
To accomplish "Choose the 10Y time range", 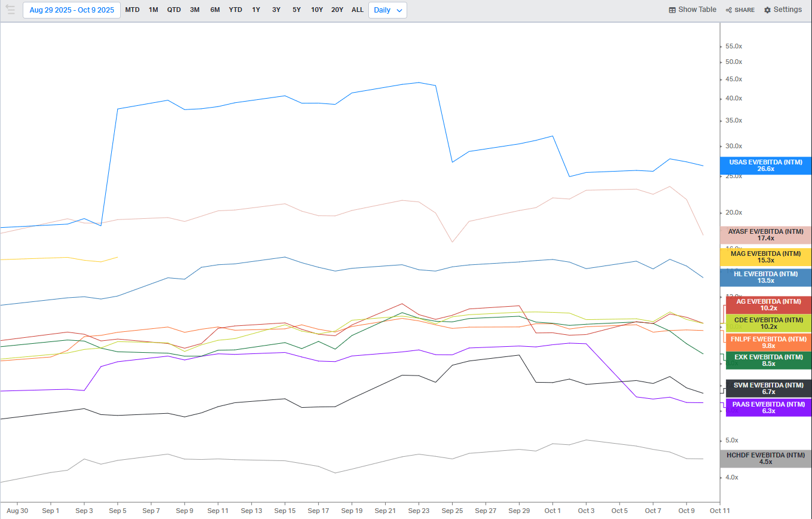I will pyautogui.click(x=317, y=10).
